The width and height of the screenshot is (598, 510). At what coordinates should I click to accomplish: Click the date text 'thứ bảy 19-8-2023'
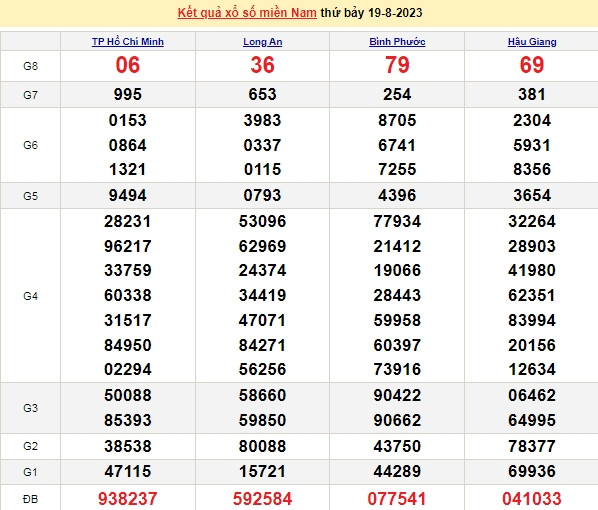371,13
